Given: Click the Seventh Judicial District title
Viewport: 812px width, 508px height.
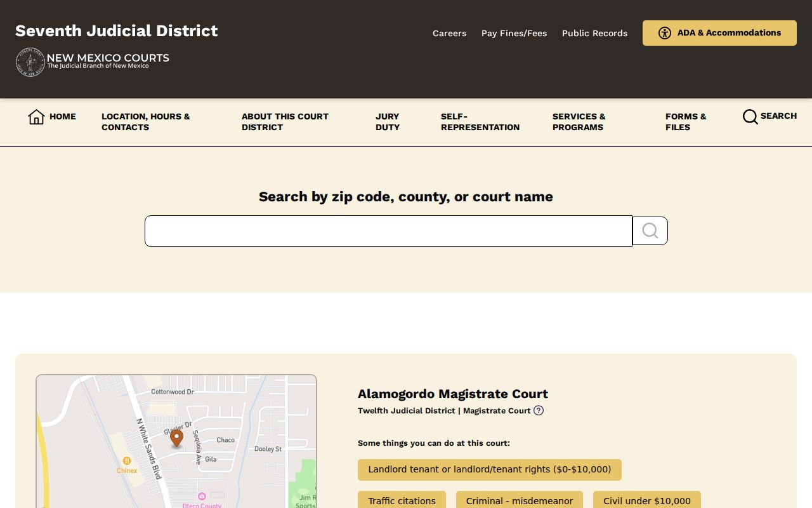Looking at the screenshot, I should [x=117, y=30].
